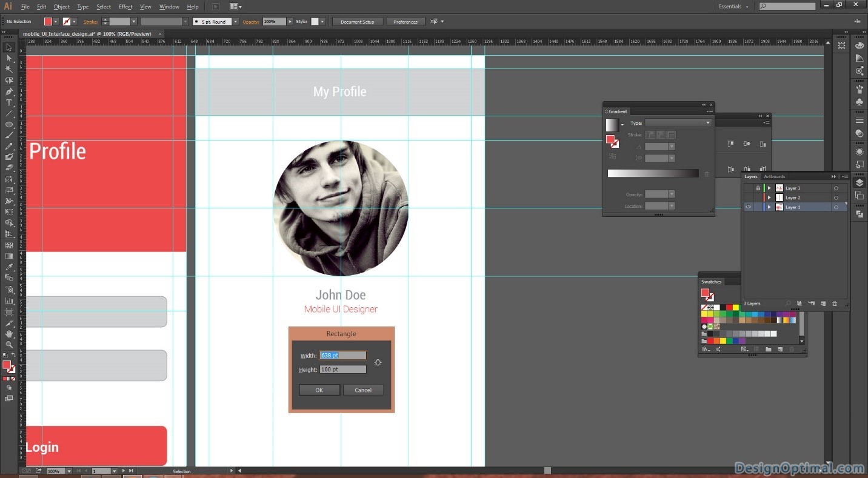Toggle visibility eye of Layer 1

click(749, 207)
